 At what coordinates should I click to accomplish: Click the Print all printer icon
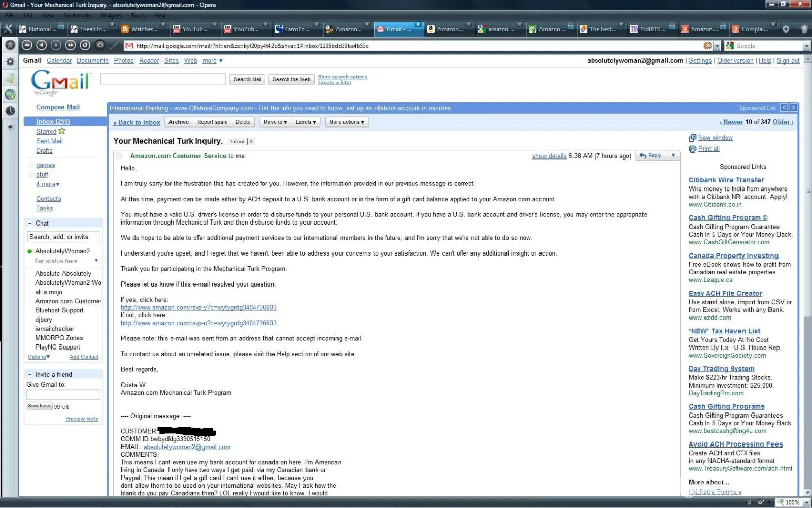click(x=692, y=149)
